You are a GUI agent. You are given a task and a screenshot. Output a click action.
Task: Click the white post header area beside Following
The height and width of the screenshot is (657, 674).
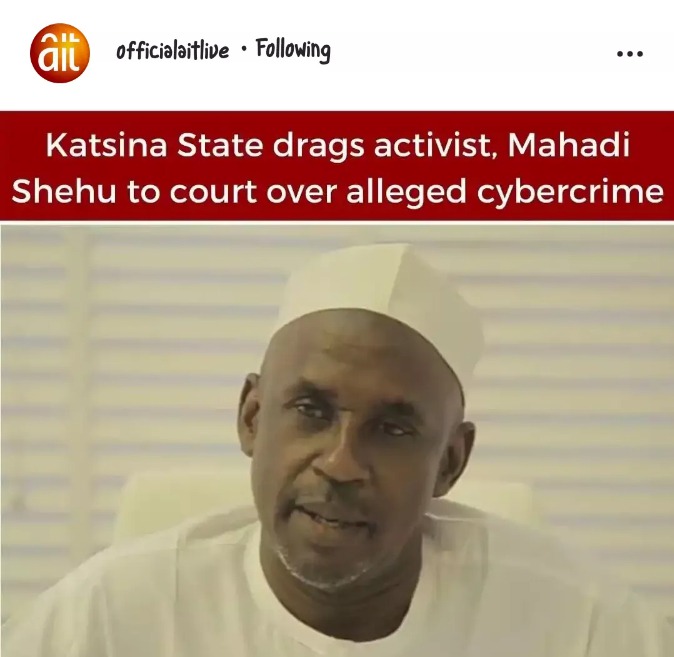[473, 52]
